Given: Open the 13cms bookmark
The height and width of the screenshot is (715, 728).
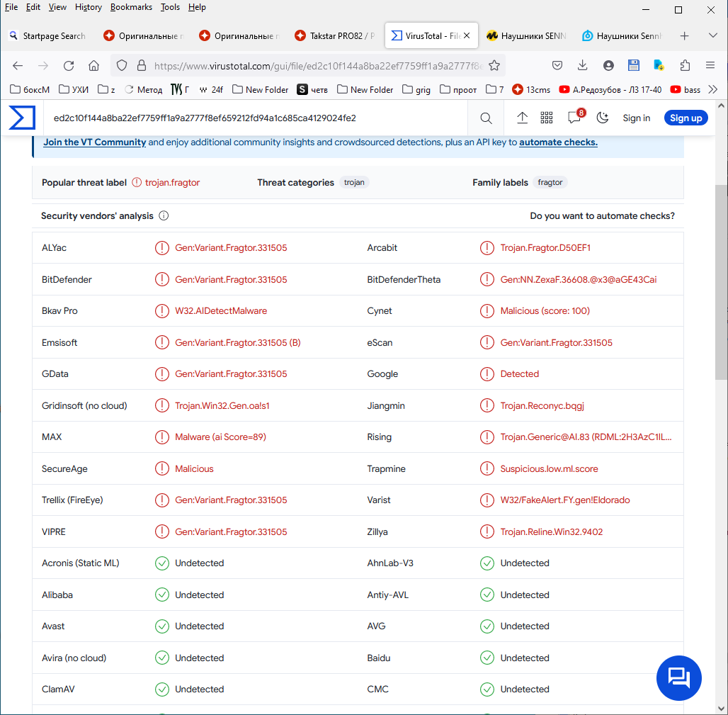Looking at the screenshot, I should 531,89.
